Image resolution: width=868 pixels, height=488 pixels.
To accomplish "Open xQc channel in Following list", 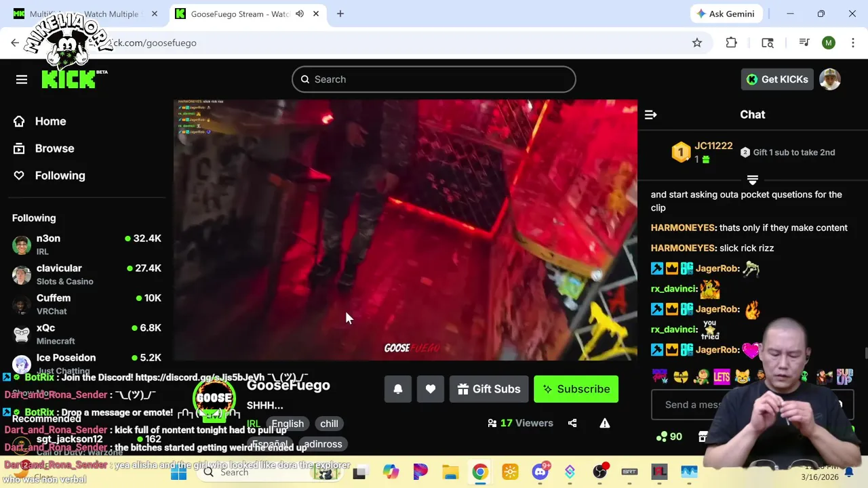I will click(x=87, y=334).
